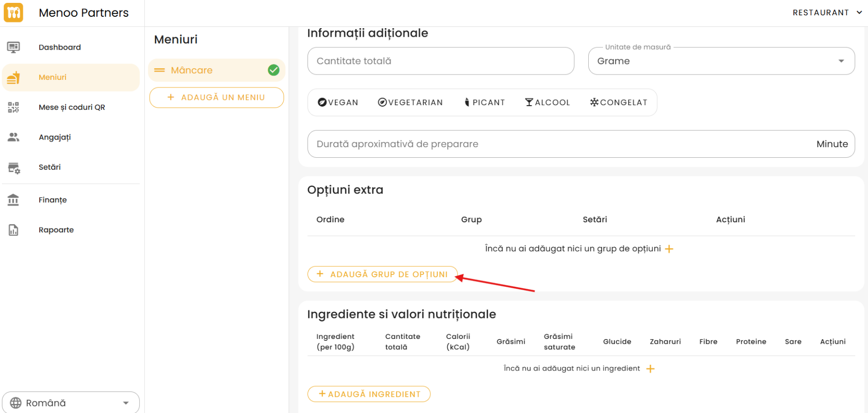Click the drag handle beside Mâncare
Image resolution: width=868 pixels, height=413 pixels.
coord(159,70)
